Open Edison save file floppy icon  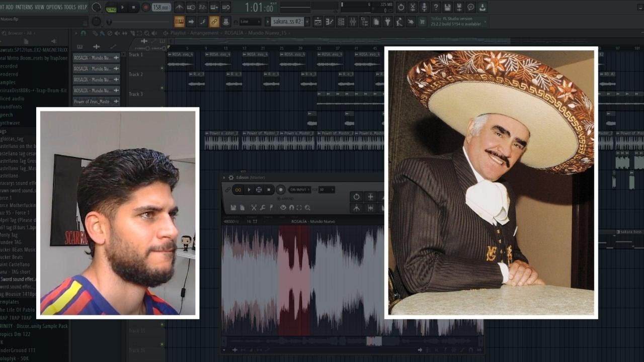(x=233, y=208)
